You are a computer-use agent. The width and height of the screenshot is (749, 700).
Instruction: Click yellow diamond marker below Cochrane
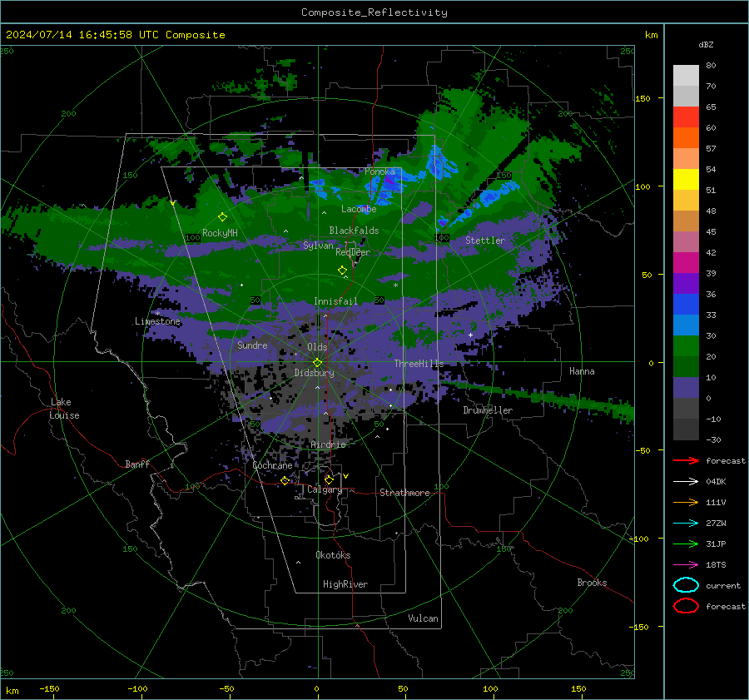click(x=285, y=481)
